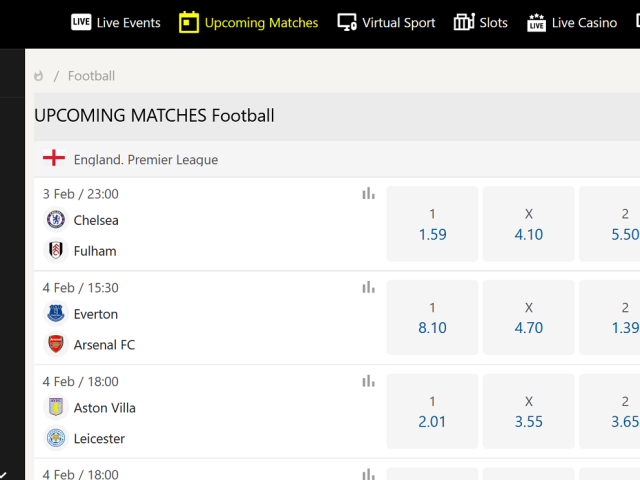Click the Football breadcrumb link
The image size is (640, 480).
(91, 76)
